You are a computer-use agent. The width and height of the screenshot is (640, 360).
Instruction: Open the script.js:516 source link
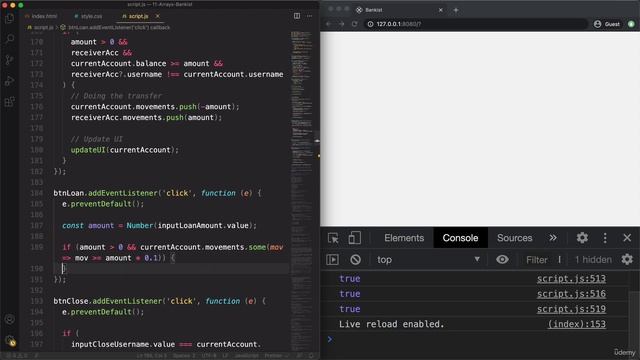(571, 294)
